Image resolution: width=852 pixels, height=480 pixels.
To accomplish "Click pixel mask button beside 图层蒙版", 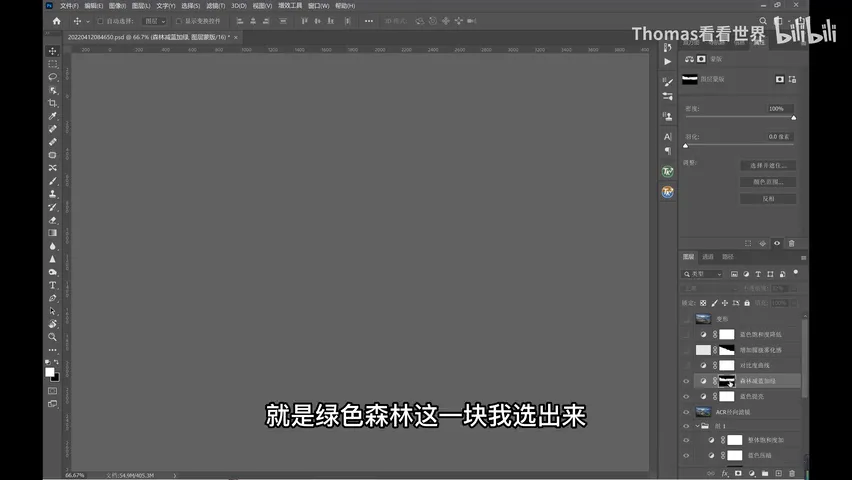I will [x=780, y=79].
